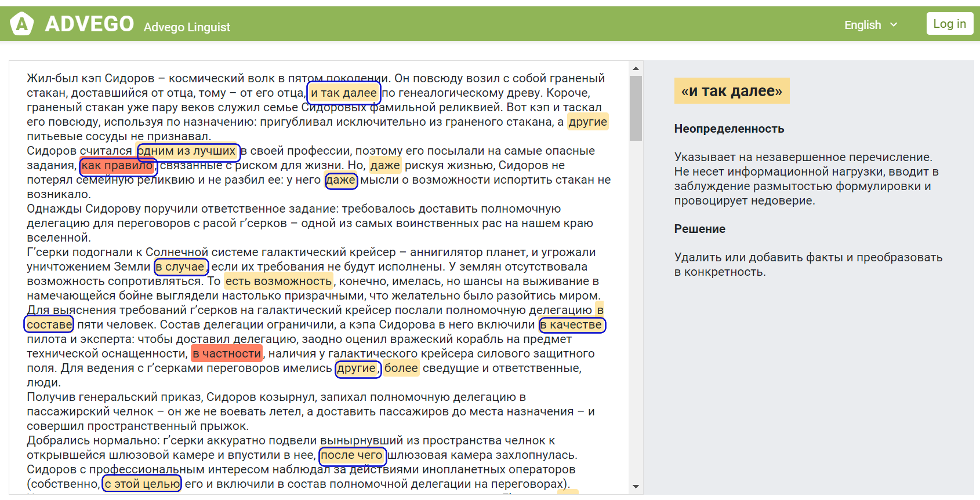Click highlighted phrase «есть возможность»
The height and width of the screenshot is (500, 980).
click(x=278, y=282)
